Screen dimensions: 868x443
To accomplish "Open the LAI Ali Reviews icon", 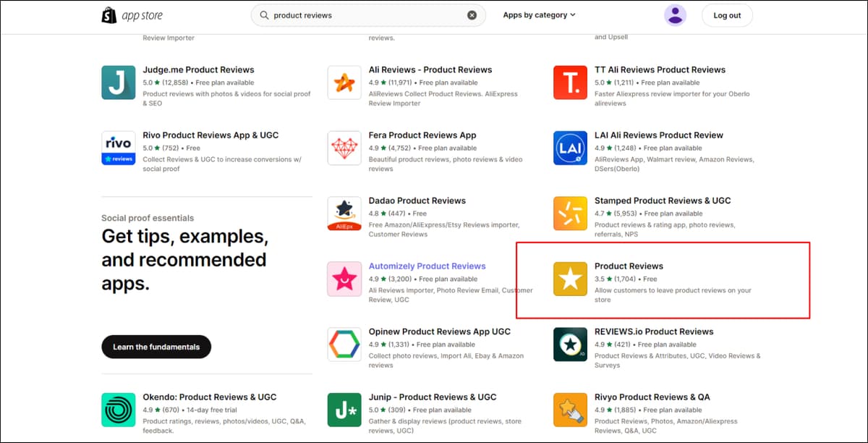I will coord(570,148).
